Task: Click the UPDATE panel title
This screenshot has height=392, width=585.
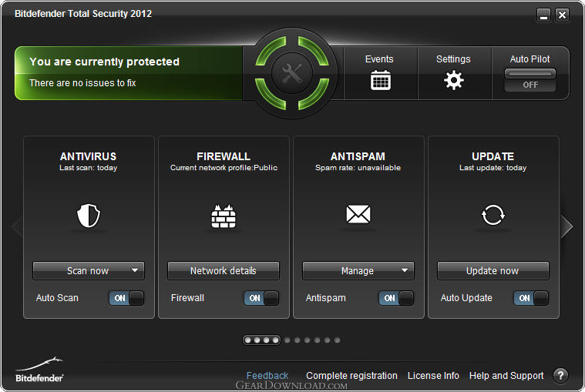Action: coord(493,156)
